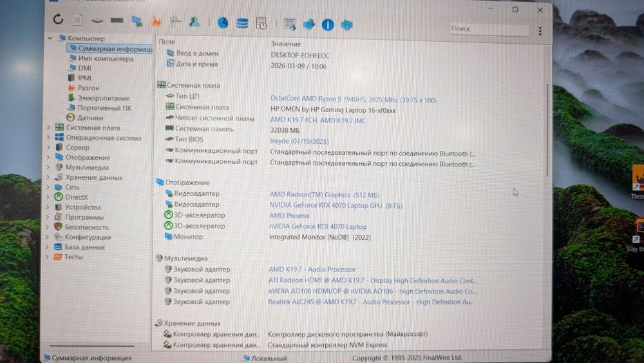Click the window-with-globe toolbar icon
644x363 pixels.
(x=290, y=25)
